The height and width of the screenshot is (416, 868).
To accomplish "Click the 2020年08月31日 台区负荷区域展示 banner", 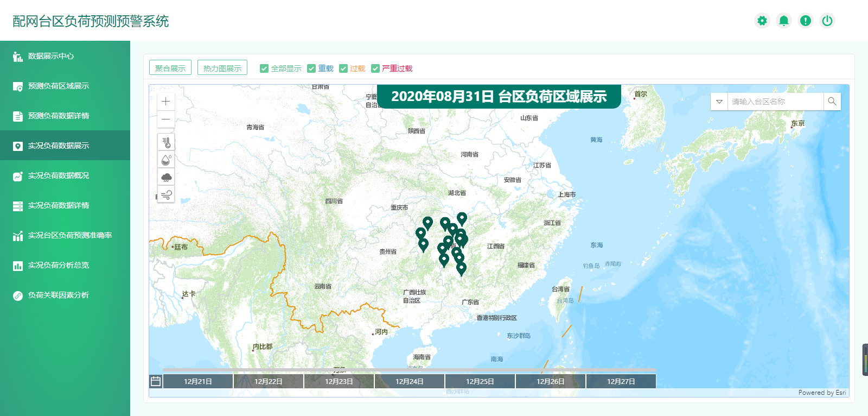I will pyautogui.click(x=499, y=97).
